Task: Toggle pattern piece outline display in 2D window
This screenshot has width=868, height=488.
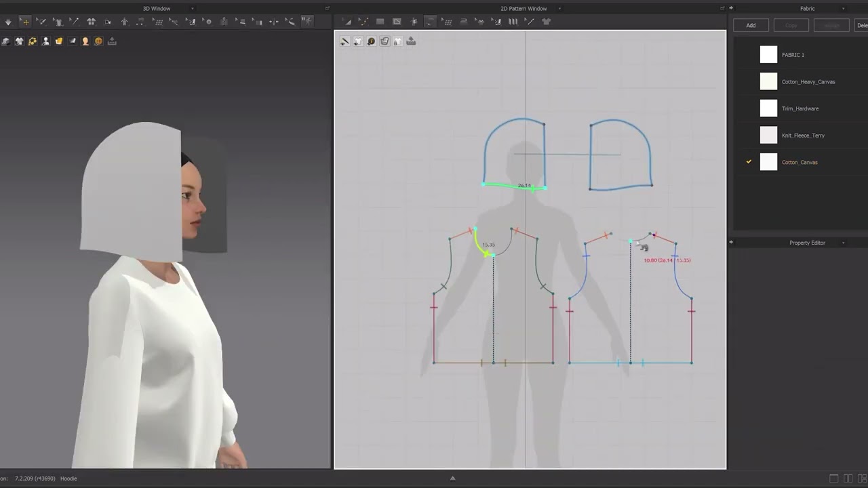Action: (x=385, y=41)
